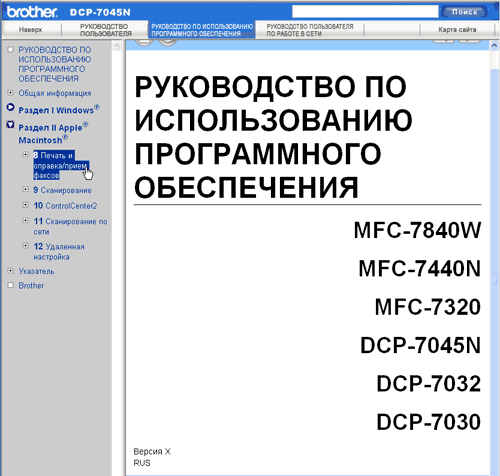Click the DCP-7032 model name
500x476 pixels.
tap(429, 384)
